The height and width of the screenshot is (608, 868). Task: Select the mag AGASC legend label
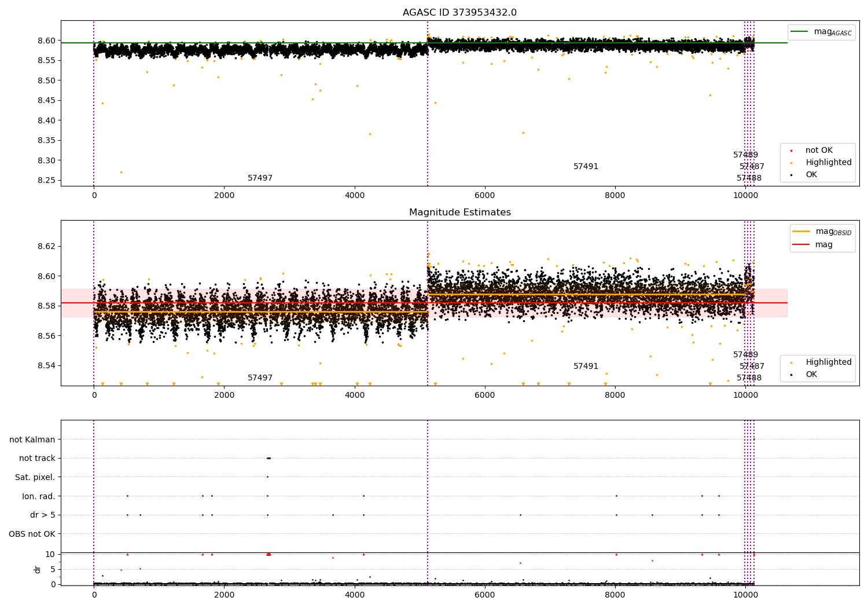click(x=833, y=32)
